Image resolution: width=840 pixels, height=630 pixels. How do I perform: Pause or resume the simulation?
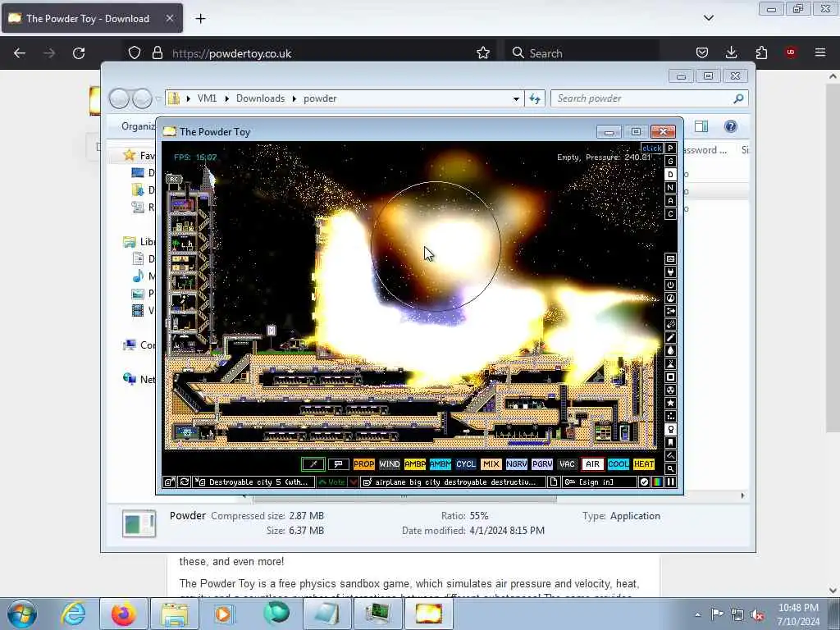click(x=670, y=482)
